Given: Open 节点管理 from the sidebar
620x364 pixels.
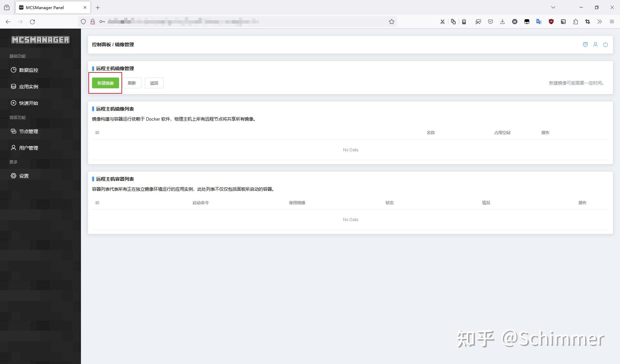Looking at the screenshot, I should pyautogui.click(x=13, y=131).
